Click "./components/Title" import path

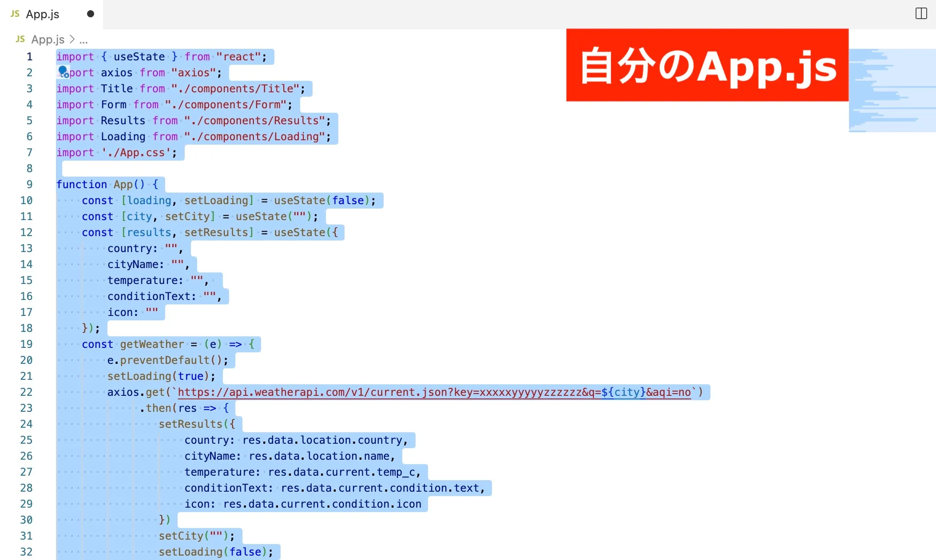coord(235,89)
